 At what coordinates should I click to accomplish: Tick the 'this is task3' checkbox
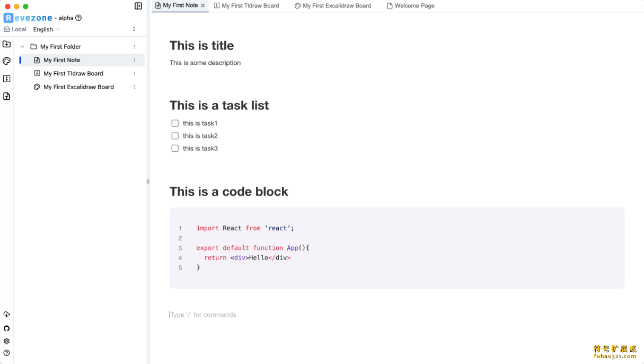coord(175,148)
